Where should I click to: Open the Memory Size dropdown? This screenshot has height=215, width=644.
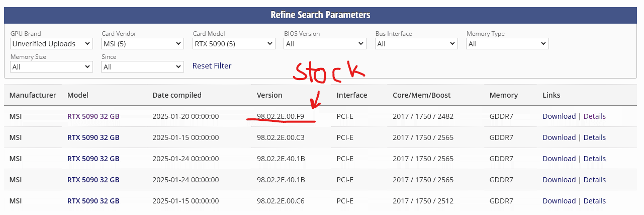[51, 67]
